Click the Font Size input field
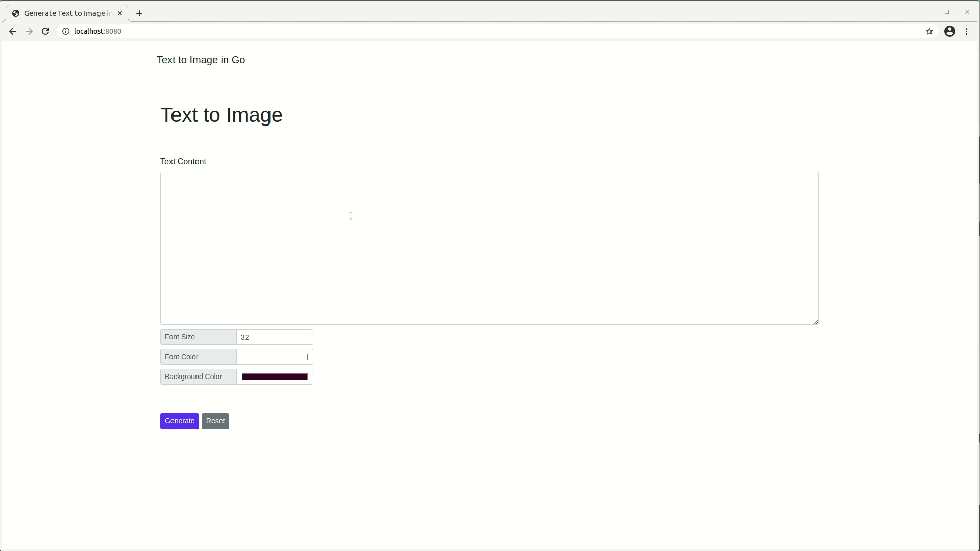 (275, 336)
